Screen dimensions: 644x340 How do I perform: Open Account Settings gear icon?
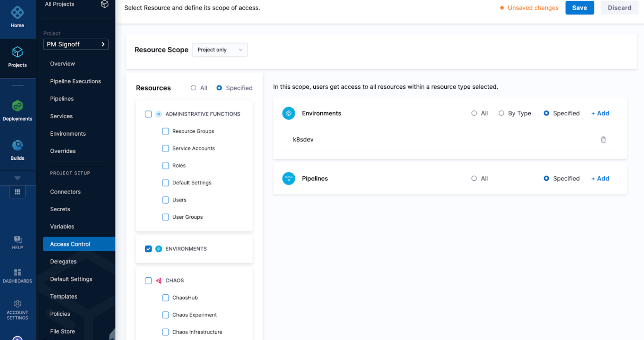click(17, 304)
